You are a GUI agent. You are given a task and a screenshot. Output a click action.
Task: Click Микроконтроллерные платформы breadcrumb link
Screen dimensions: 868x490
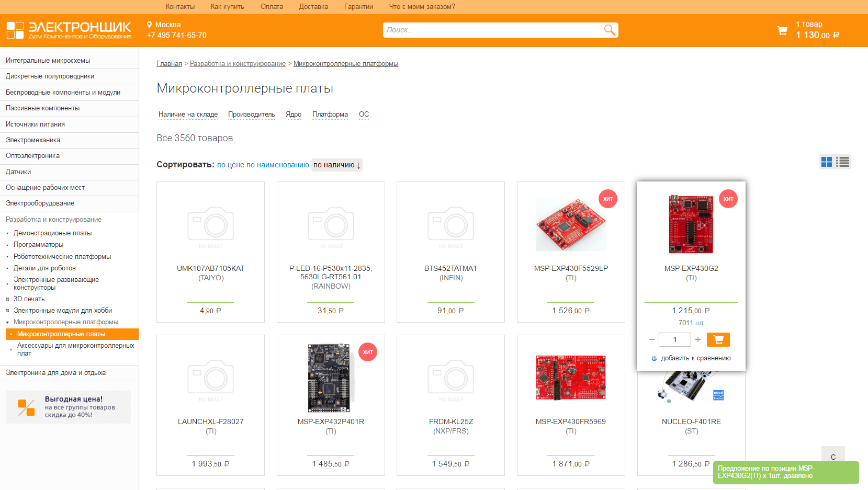(346, 64)
